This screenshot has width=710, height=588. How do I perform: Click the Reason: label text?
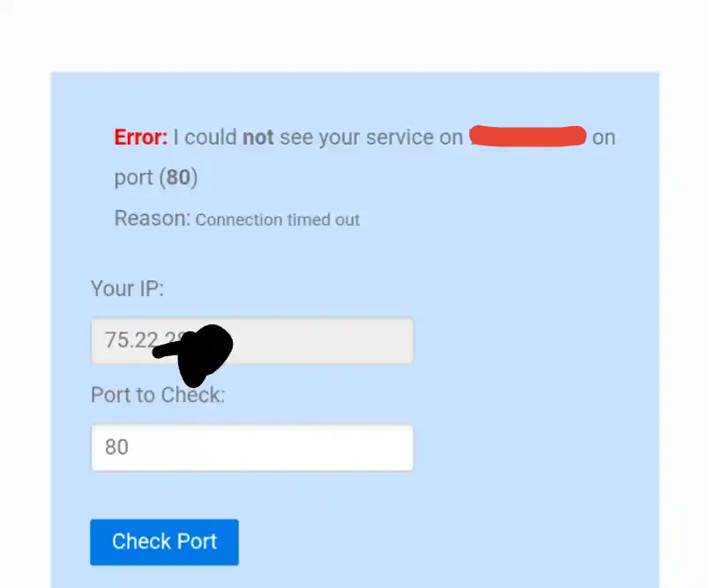[x=152, y=219]
